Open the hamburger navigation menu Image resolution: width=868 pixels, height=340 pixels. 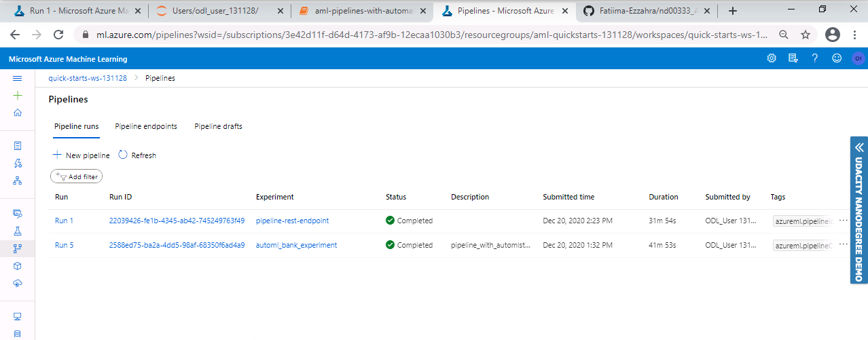pyautogui.click(x=18, y=78)
